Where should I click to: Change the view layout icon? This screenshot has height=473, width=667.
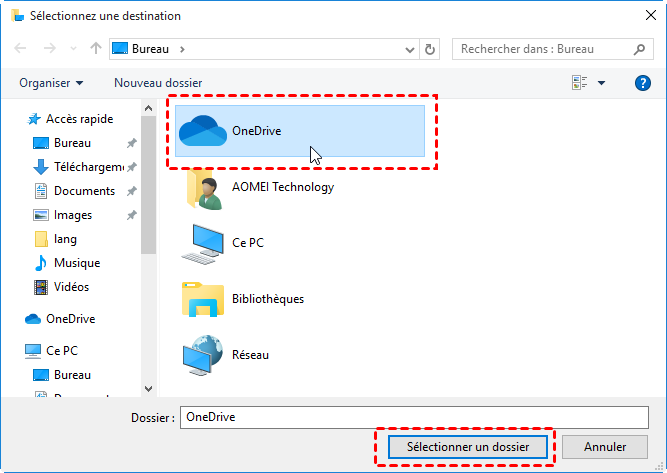(x=579, y=83)
